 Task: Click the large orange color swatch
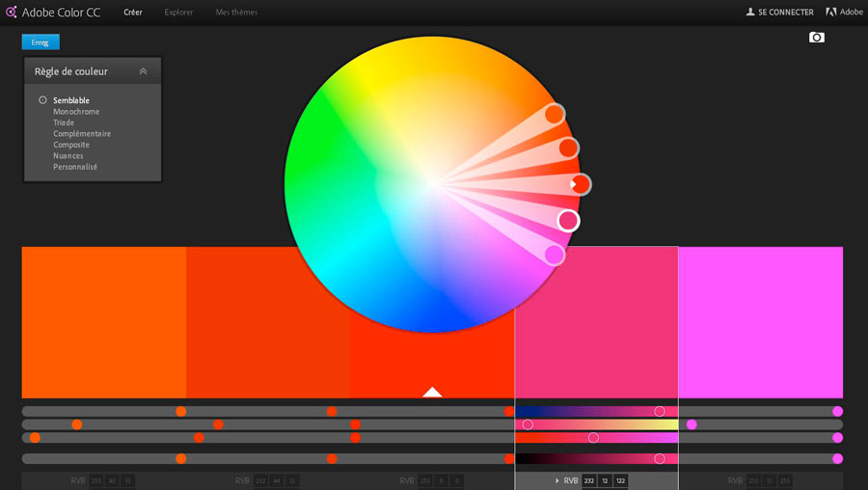click(x=104, y=322)
